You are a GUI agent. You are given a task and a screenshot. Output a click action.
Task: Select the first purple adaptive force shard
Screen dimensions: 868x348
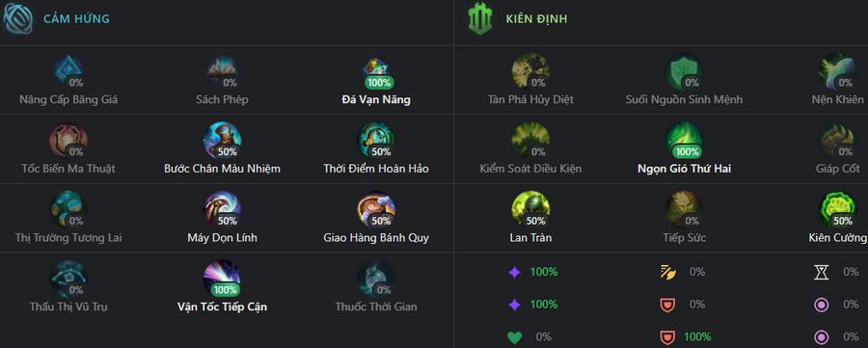point(515,272)
